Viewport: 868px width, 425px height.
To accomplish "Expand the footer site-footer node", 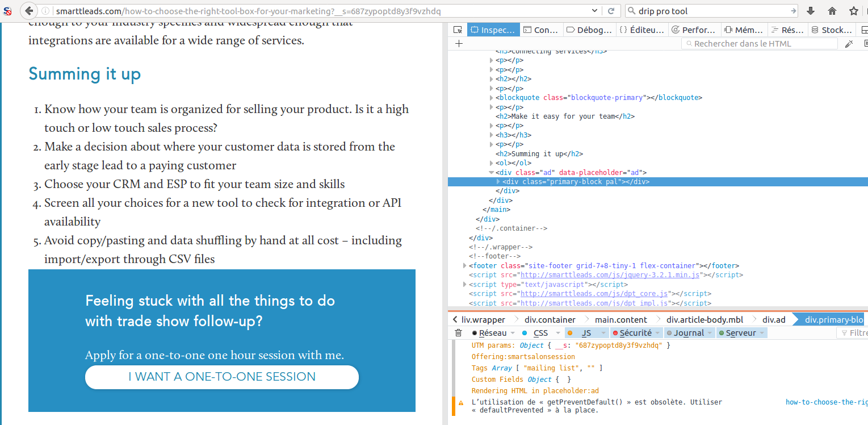I will 465,266.
